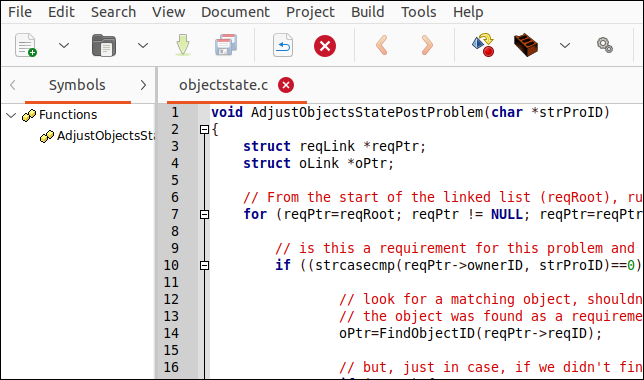Click the Build brick icon
Screen dimensions: 644x380
[x=526, y=45]
